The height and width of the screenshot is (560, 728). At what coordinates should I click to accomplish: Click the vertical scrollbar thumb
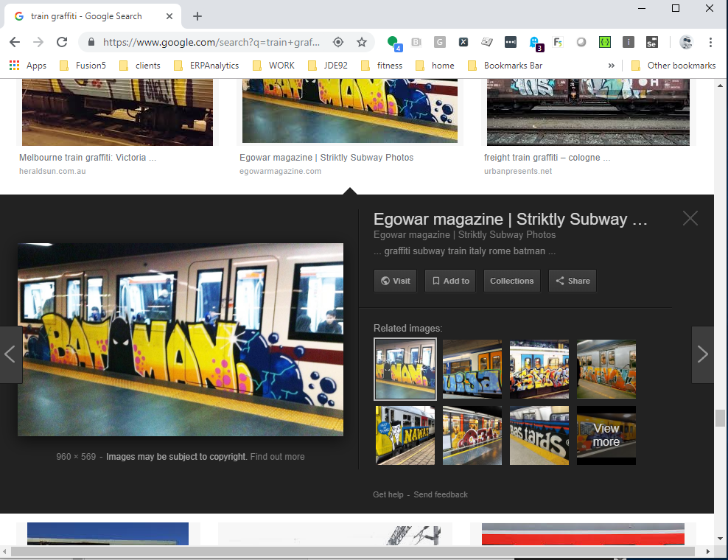pos(720,418)
